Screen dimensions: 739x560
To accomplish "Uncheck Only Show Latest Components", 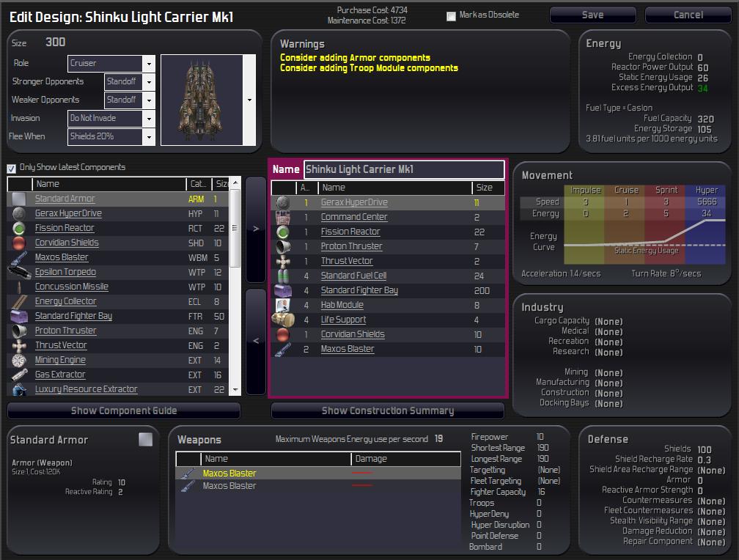I will [11, 168].
